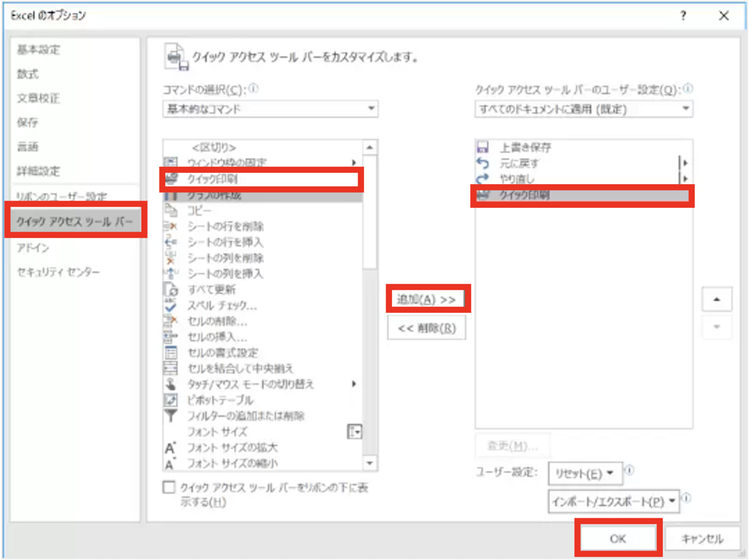Click the クイック印刷 icon in right list
Viewport: 749px width, 560px height.
tap(482, 195)
